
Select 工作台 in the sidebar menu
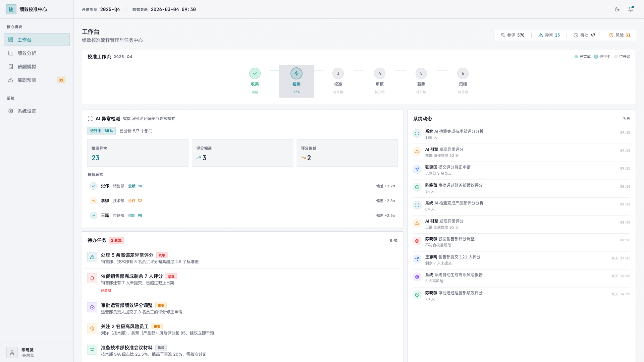27,40
